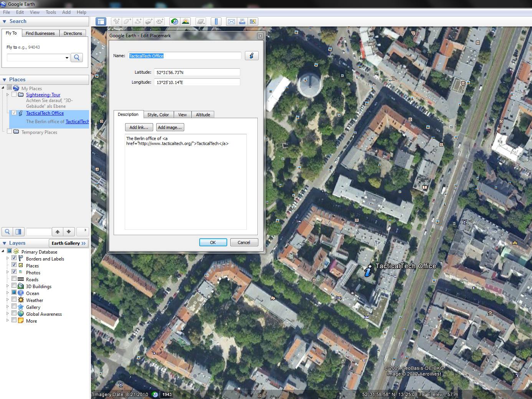
Task: Switch to the Directions tab
Action: pos(73,33)
